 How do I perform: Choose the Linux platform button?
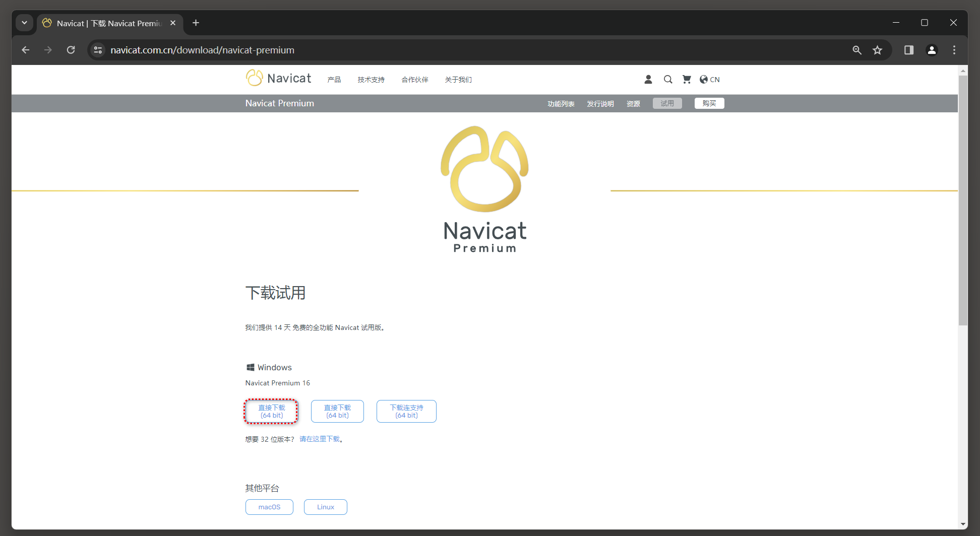tap(326, 507)
